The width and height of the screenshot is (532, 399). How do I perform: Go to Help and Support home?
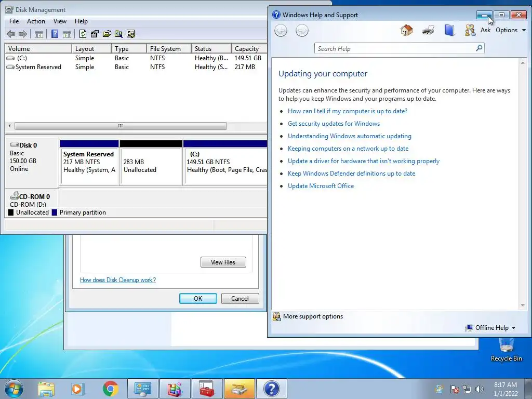click(x=406, y=30)
